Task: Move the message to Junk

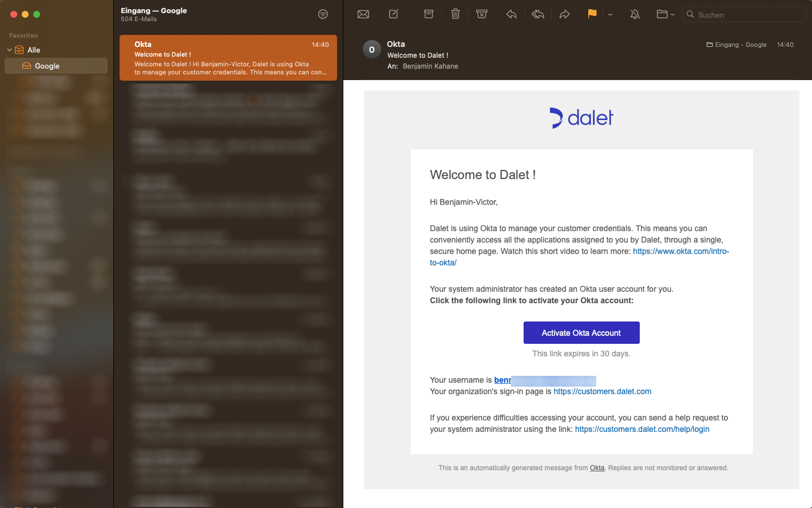Action: pos(482,14)
